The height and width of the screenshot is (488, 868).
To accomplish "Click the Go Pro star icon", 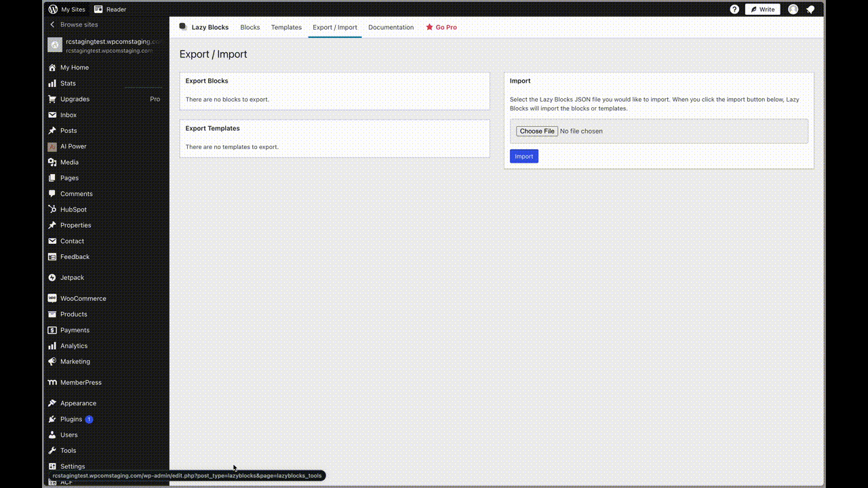I will (x=429, y=27).
